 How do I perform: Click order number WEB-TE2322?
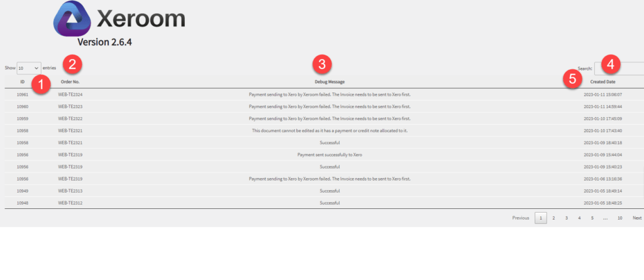pos(70,118)
